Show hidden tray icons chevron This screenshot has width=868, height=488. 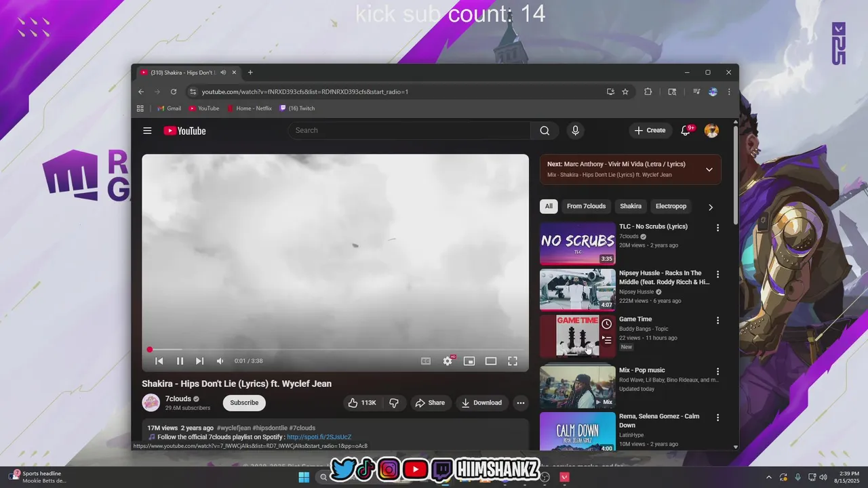[768, 477]
